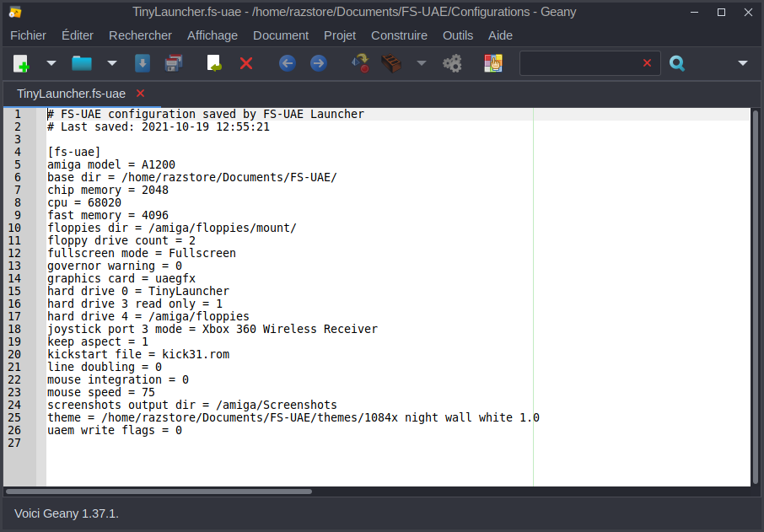This screenshot has height=532, width=764.
Task: Open the Projet menu
Action: click(x=340, y=35)
